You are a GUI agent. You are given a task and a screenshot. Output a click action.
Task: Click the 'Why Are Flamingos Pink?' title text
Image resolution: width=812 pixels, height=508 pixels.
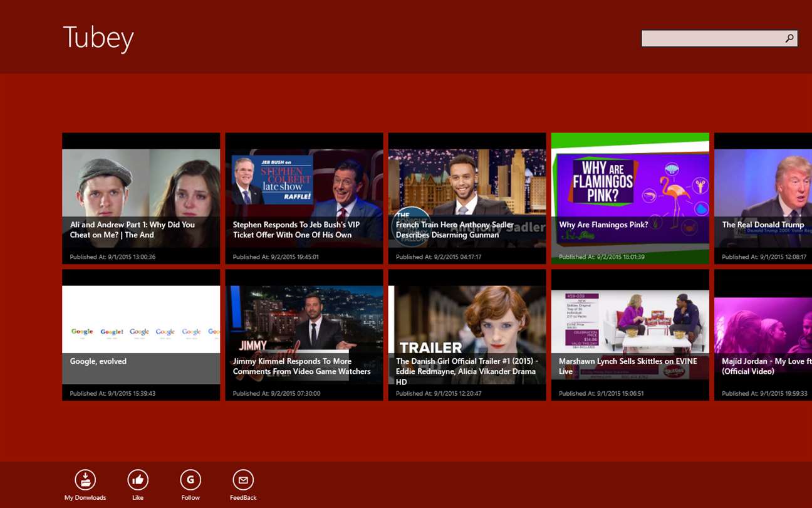(603, 225)
